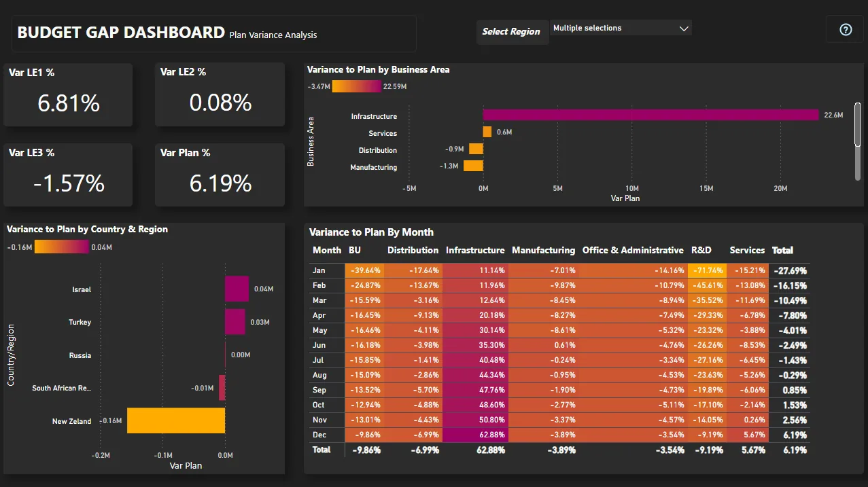
Task: Select the Manufacturing bar in business area chart
Action: pos(473,166)
